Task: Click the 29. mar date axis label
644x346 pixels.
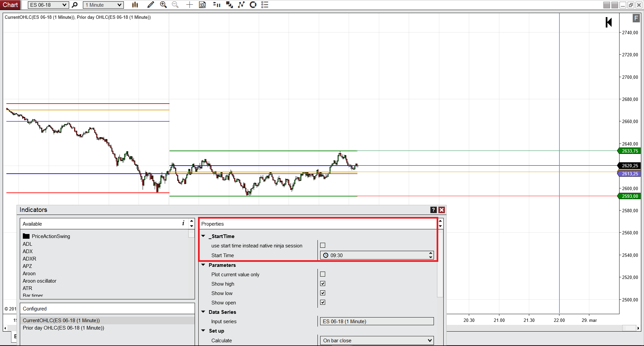Action: coord(589,320)
